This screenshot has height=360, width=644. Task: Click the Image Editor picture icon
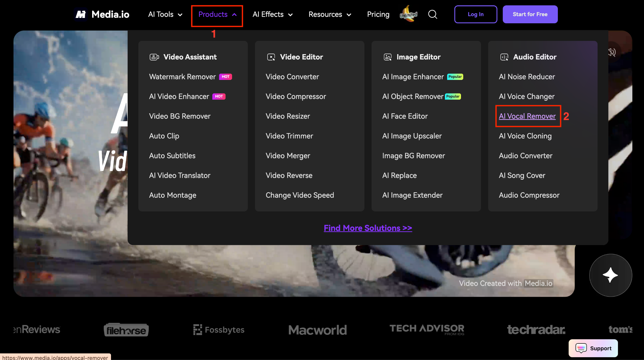(x=387, y=57)
